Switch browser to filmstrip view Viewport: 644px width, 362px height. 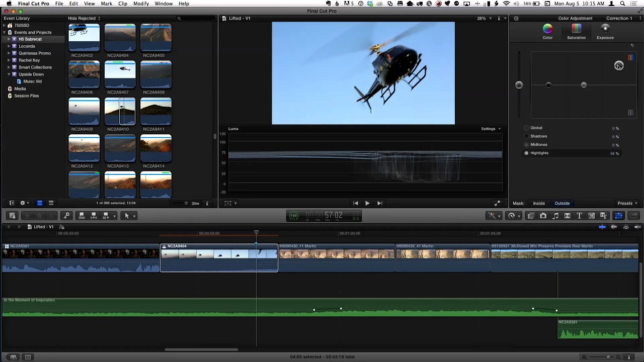[x=39, y=203]
